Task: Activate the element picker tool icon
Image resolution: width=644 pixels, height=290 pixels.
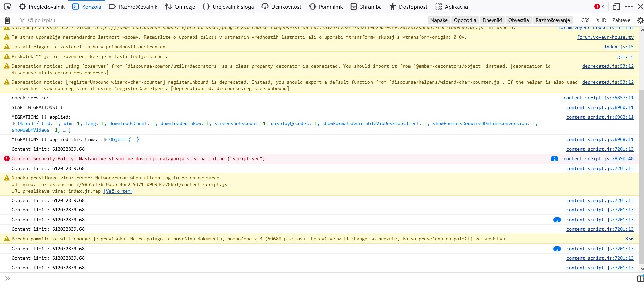Action: pyautogui.click(x=7, y=7)
